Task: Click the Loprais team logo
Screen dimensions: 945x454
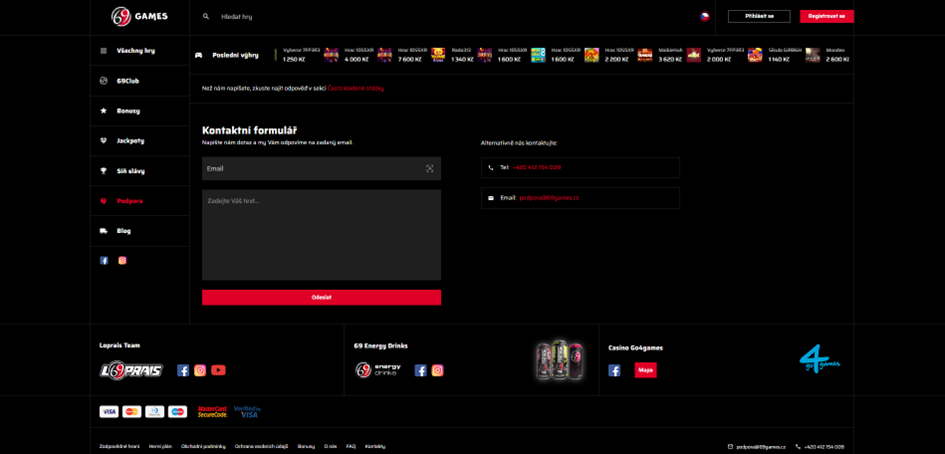Action: click(131, 370)
